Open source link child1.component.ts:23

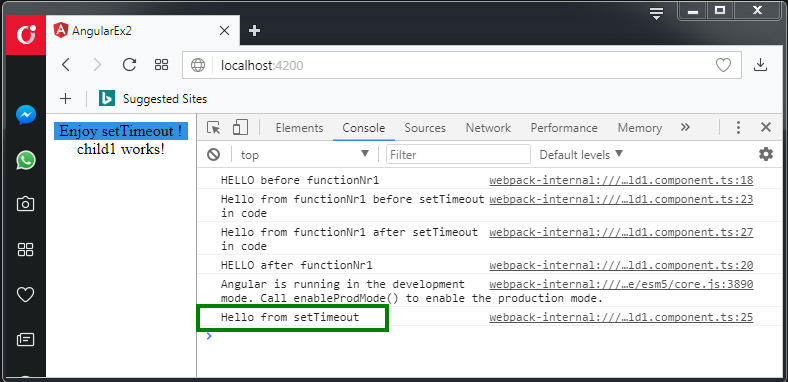pos(621,200)
